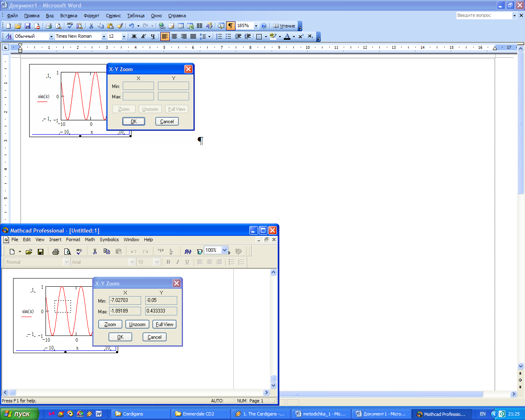525x420 pixels.
Task: Open the font color picker arrow
Action: point(294,37)
